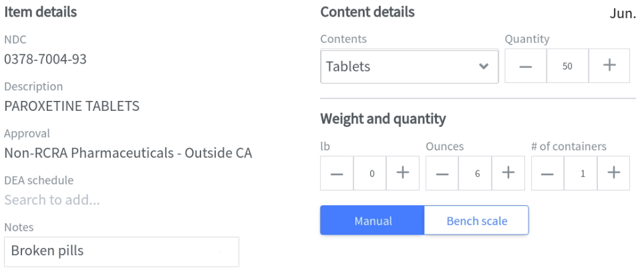This screenshot has height=274, width=644.
Task: Click the chevron in Contents selector
Action: (484, 66)
